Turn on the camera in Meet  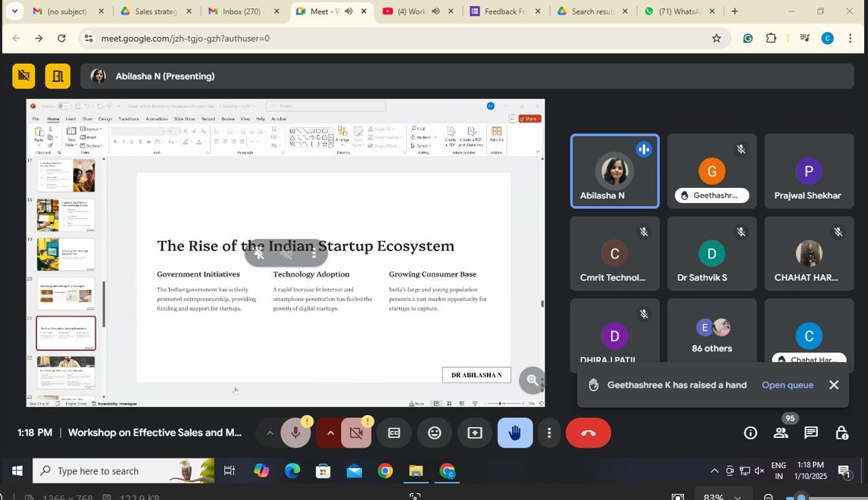356,433
